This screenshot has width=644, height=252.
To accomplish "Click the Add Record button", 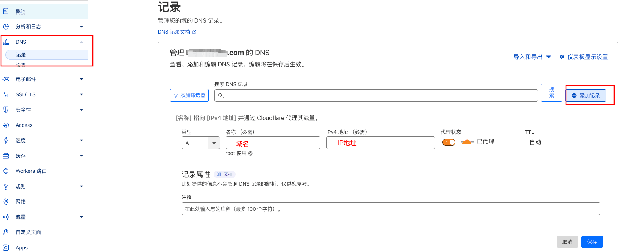I will tap(586, 96).
